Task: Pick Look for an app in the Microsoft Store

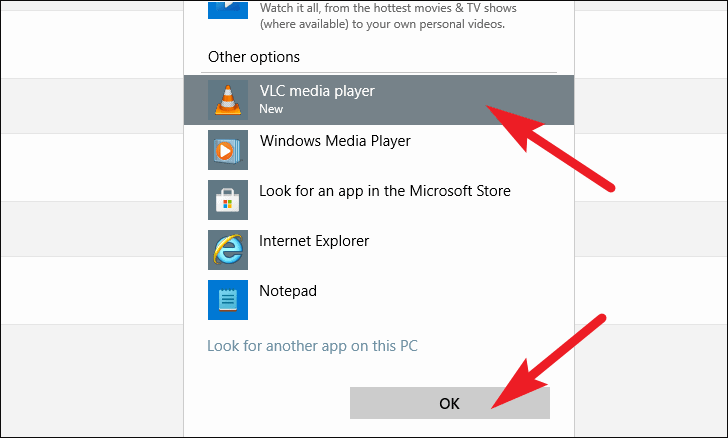Action: 379,200
